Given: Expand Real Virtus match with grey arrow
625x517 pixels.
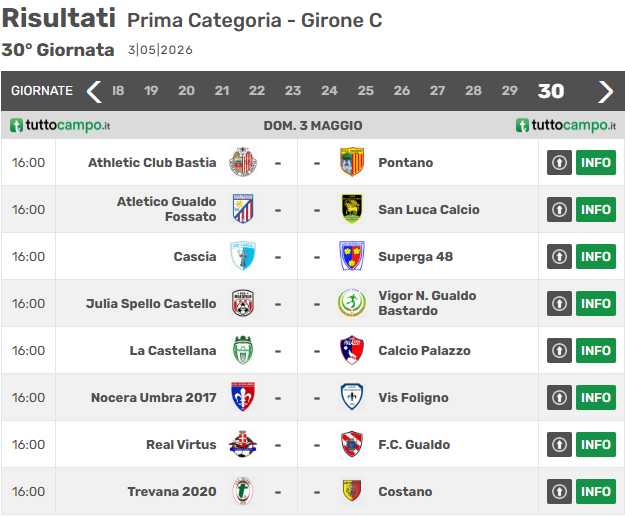Looking at the screenshot, I should (x=558, y=444).
